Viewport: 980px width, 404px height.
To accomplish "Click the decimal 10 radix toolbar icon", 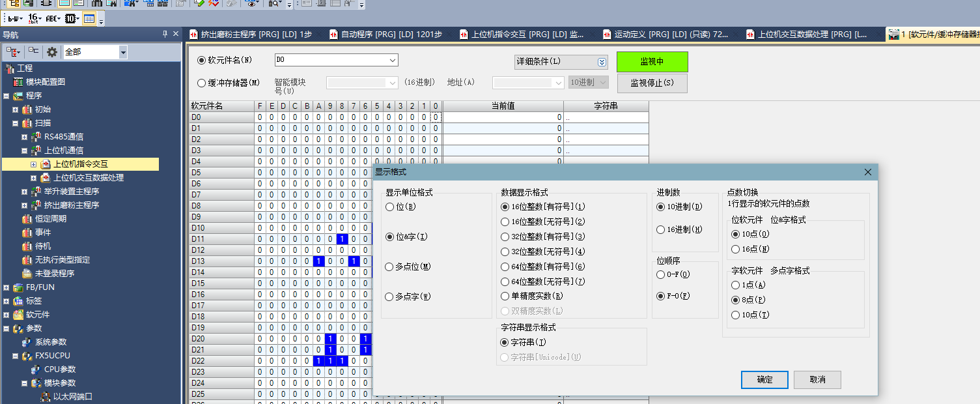I will 72,19.
